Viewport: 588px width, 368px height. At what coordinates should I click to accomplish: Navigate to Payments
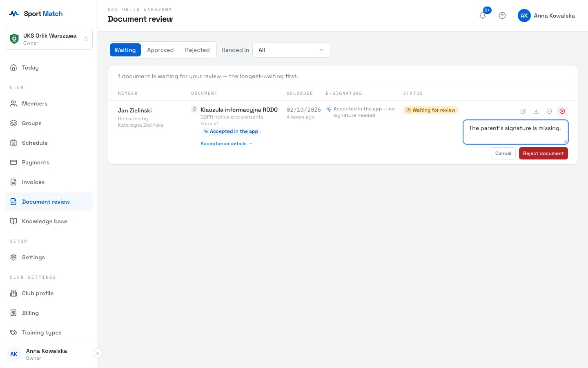coord(49,162)
